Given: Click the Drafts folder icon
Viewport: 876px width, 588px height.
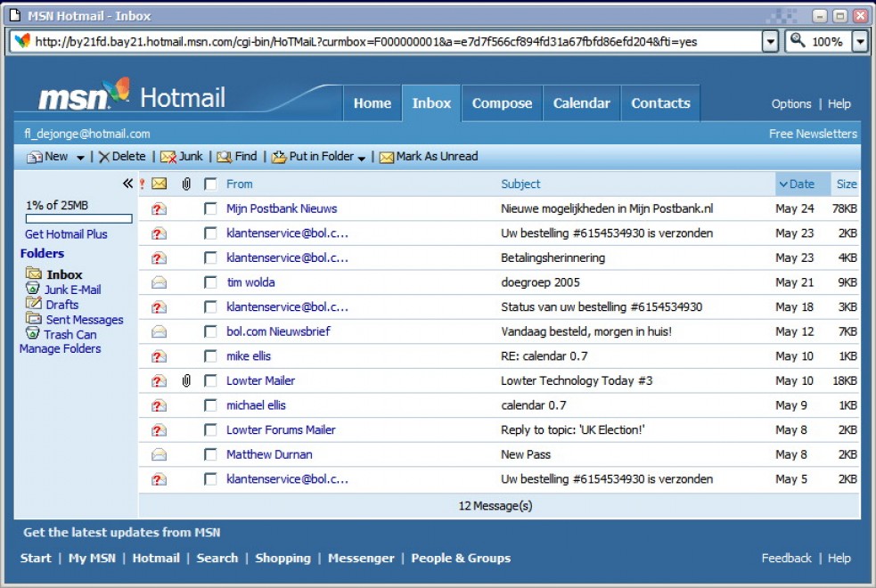Looking at the screenshot, I should pos(34,303).
